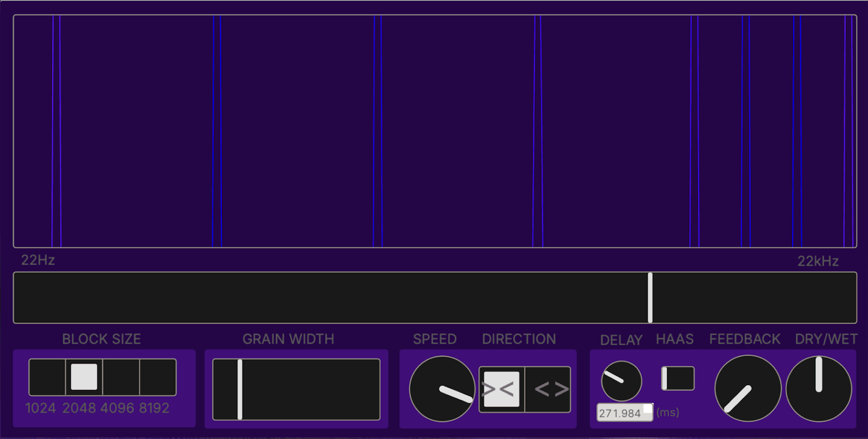This screenshot has height=439, width=868.
Task: Click the leftmost blue line pair in spectrum
Action: (x=56, y=131)
